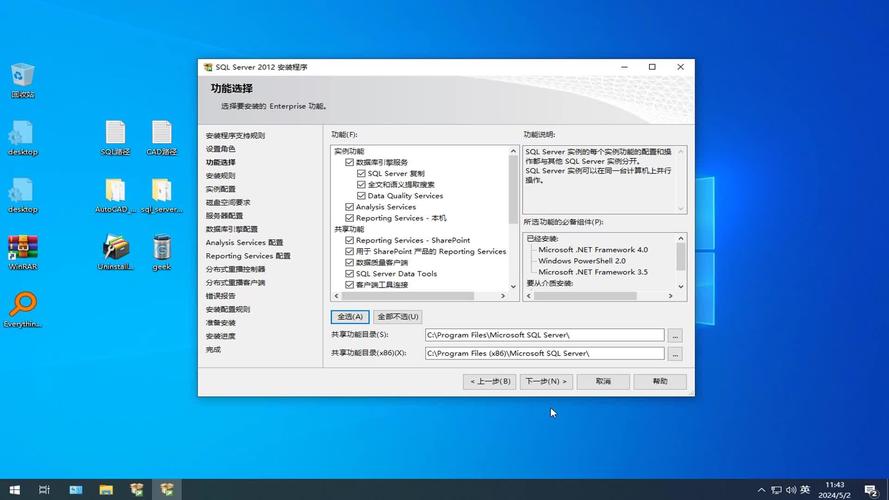Switch the 英 input method indicator
Viewport: 889px width, 500px height.
point(805,490)
